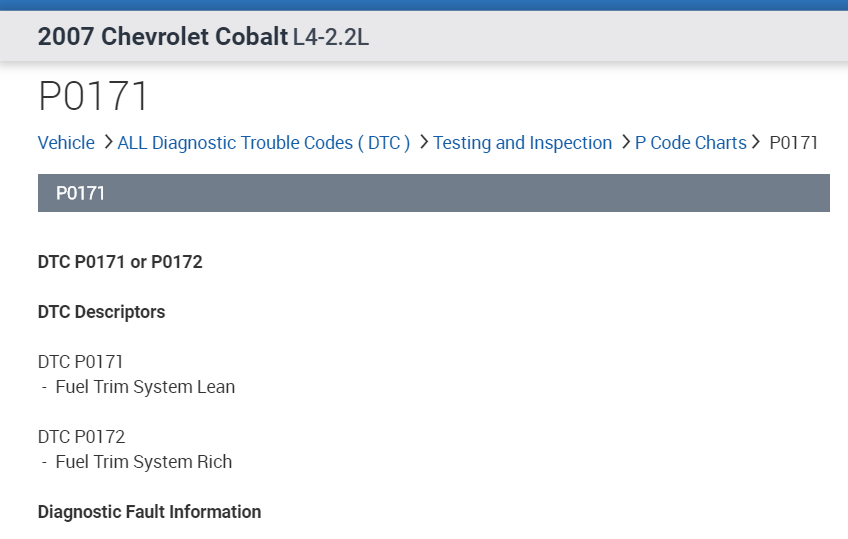Go to Testing and Inspection breadcrumb
The image size is (848, 539).
[522, 143]
